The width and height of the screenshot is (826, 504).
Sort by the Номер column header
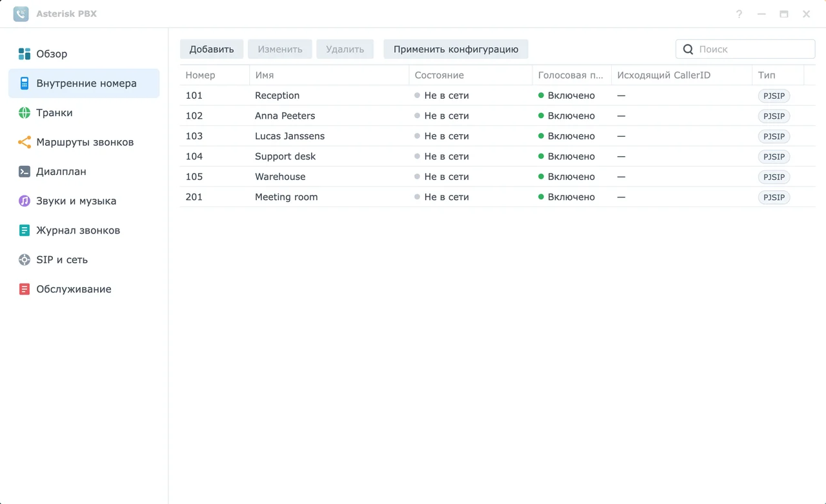pos(214,76)
